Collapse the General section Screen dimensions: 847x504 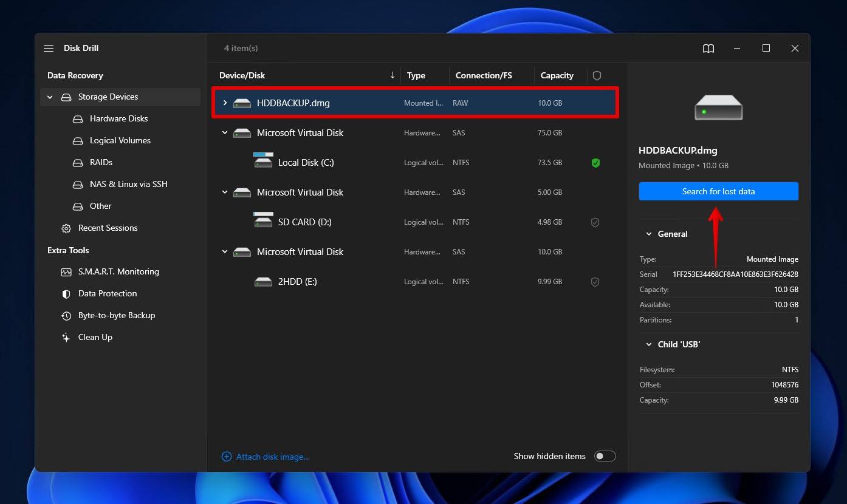click(649, 234)
